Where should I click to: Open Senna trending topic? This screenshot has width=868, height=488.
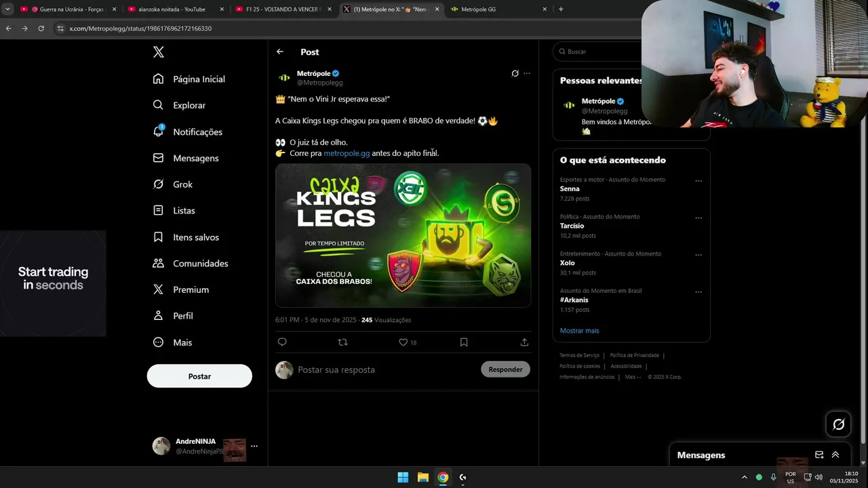point(570,189)
